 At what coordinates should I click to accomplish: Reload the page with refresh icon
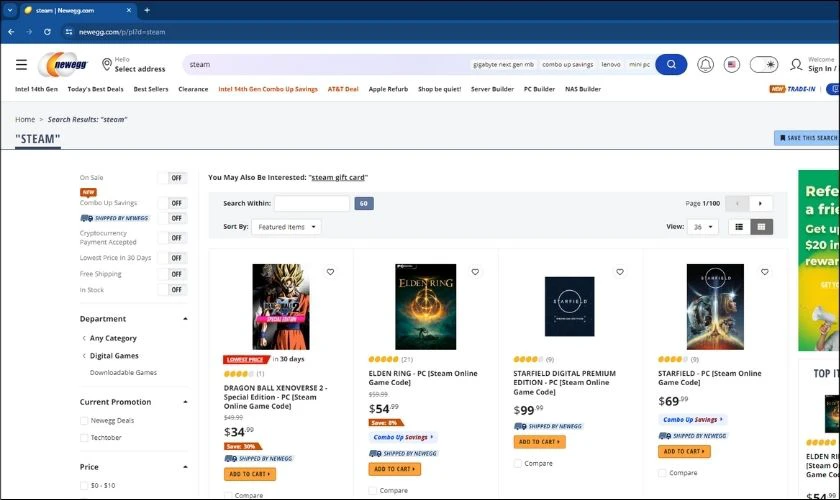[x=47, y=32]
